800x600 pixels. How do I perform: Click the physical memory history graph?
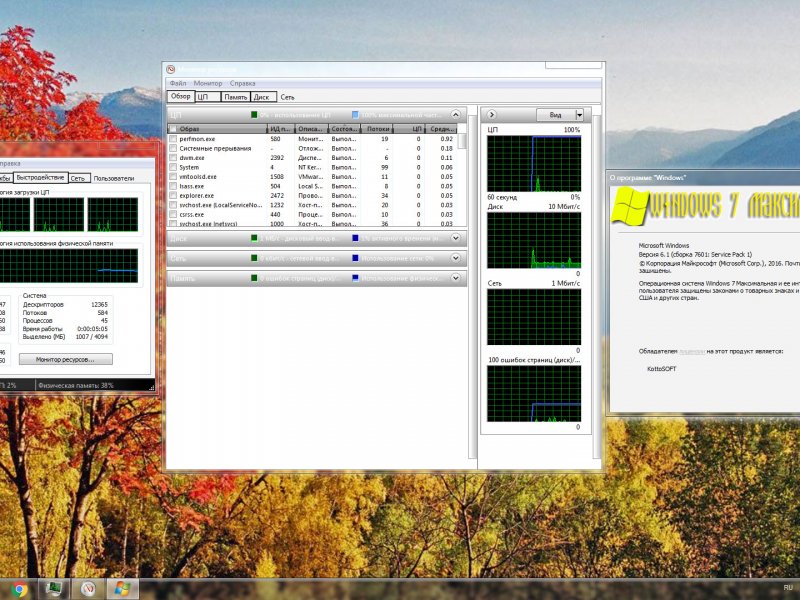68,266
